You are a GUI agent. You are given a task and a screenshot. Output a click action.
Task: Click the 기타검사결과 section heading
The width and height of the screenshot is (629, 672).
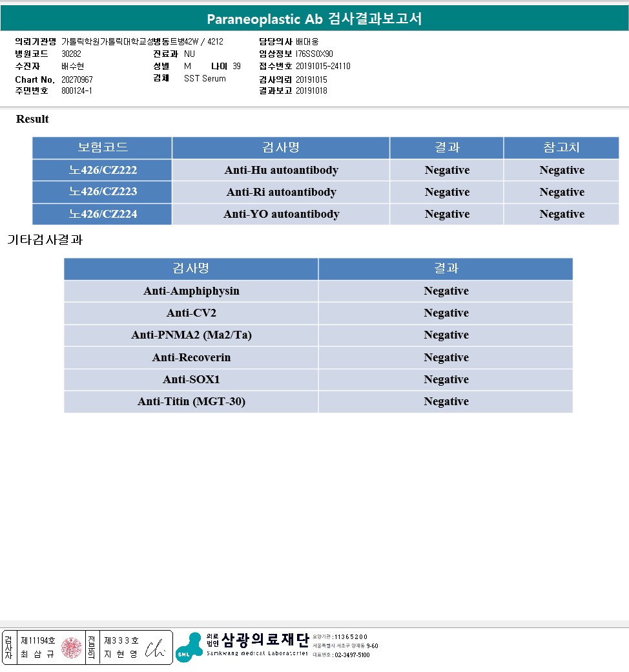coord(45,240)
